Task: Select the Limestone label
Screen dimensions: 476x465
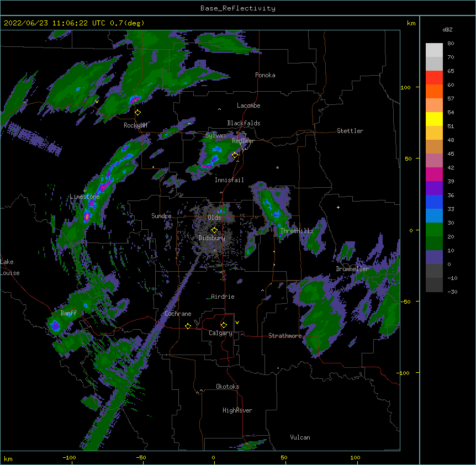Action: click(84, 197)
